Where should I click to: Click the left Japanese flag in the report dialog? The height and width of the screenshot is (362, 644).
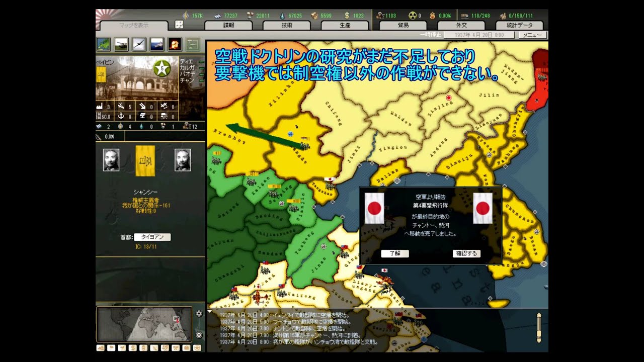click(x=374, y=208)
